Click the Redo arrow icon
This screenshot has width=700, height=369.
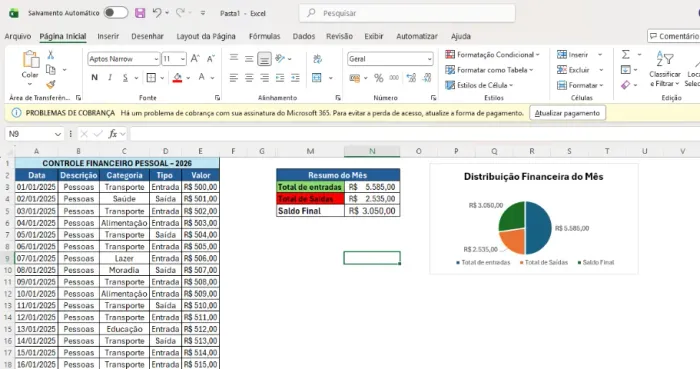(180, 13)
